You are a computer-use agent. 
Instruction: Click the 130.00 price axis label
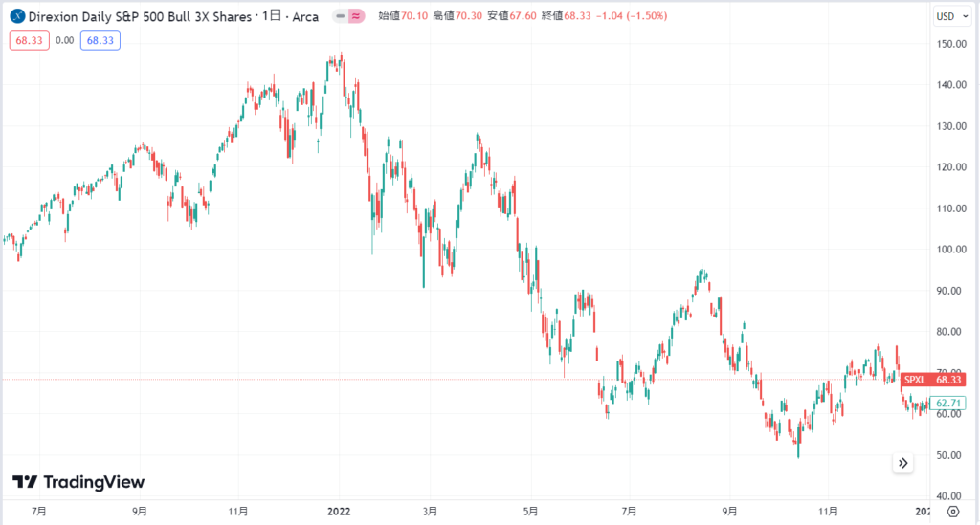point(951,126)
